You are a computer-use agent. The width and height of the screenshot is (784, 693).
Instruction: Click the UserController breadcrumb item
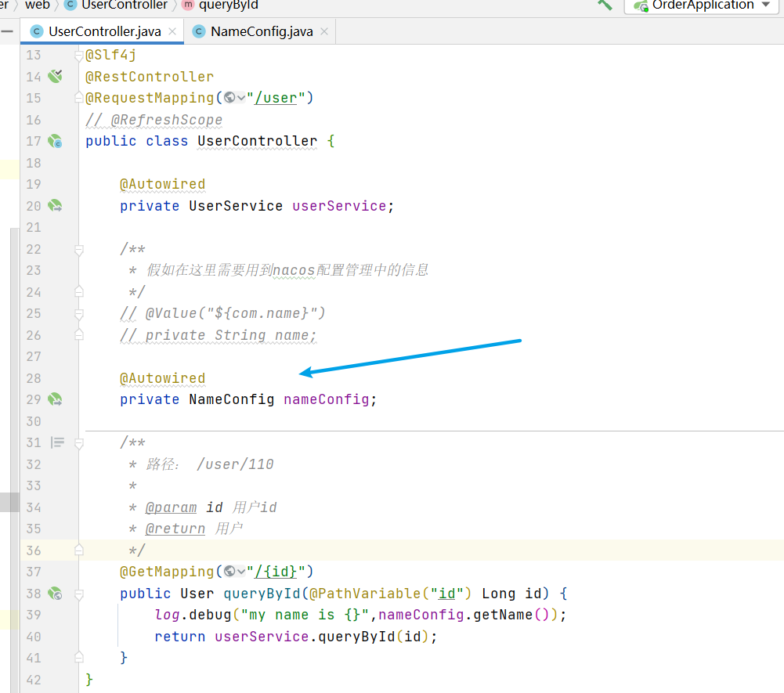[124, 5]
